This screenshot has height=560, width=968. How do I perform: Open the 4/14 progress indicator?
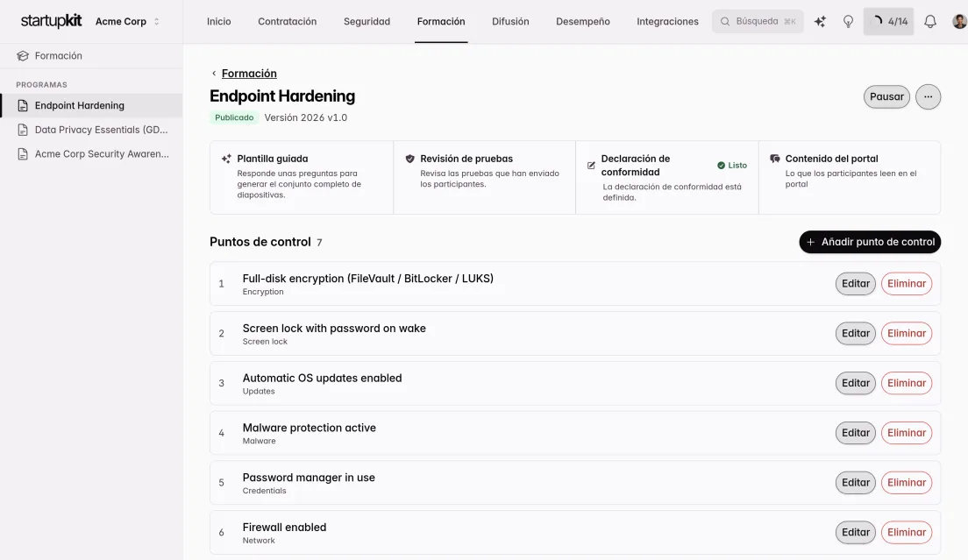[888, 22]
